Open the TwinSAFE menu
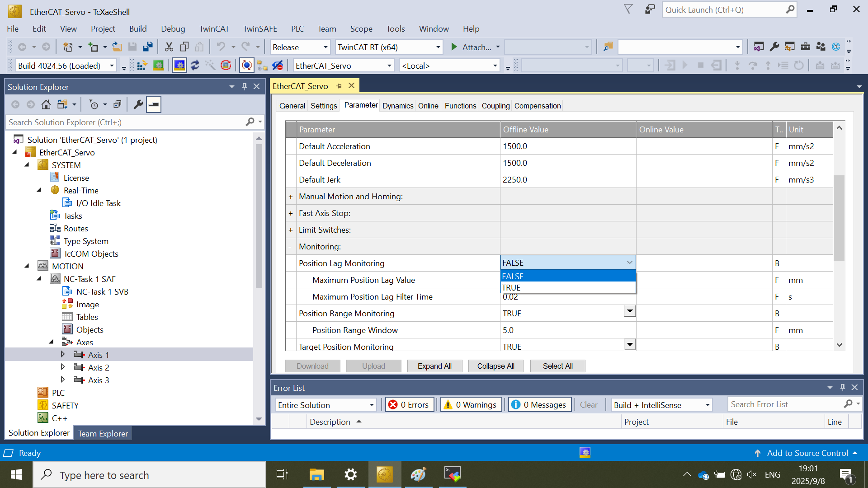The width and height of the screenshot is (868, 488). point(260,29)
